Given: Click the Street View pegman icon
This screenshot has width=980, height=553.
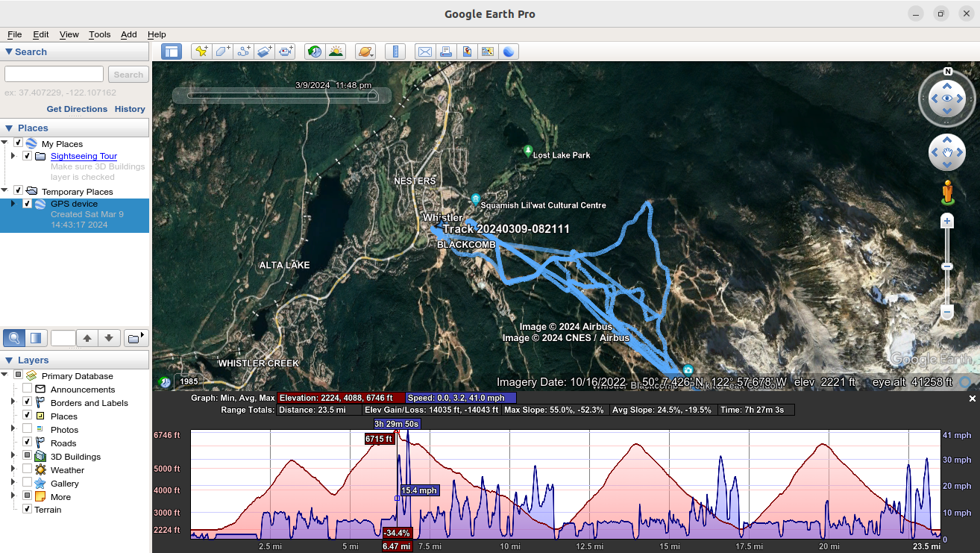Looking at the screenshot, I should (x=947, y=191).
